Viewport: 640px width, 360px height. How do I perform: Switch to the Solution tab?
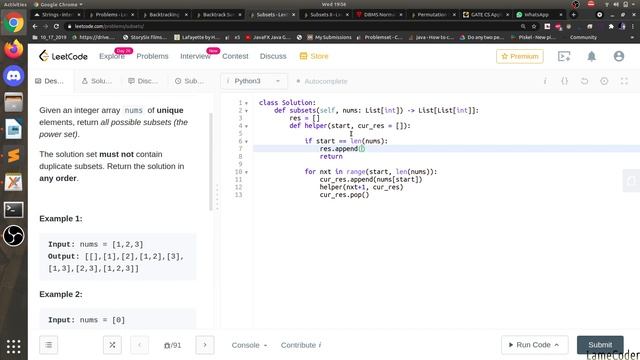coord(97,81)
